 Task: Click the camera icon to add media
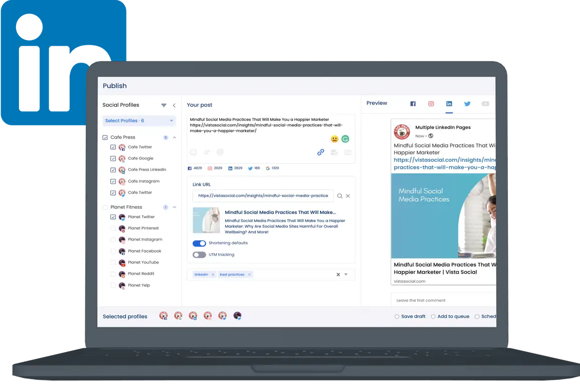tap(347, 152)
